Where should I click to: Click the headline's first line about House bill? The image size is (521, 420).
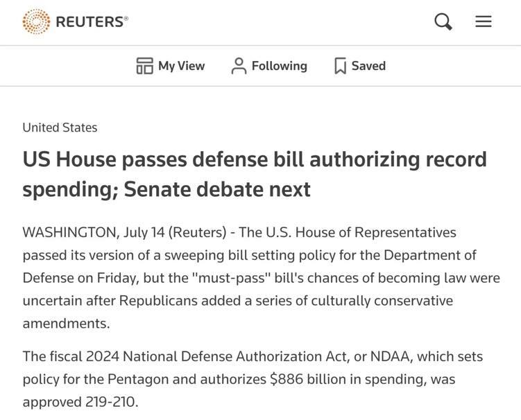pyautogui.click(x=255, y=159)
